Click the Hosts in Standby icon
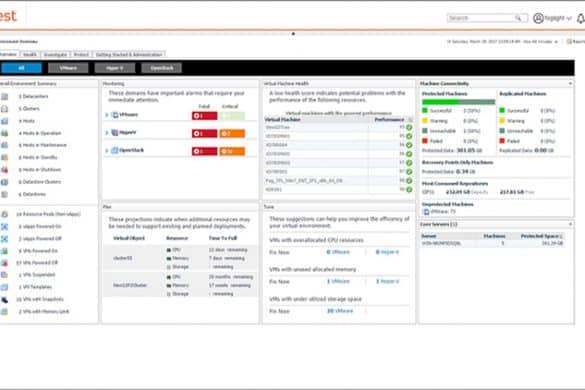 [4, 157]
